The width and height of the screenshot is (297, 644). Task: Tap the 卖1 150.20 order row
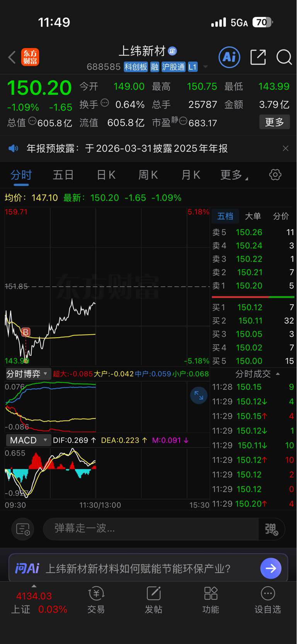[253, 286]
